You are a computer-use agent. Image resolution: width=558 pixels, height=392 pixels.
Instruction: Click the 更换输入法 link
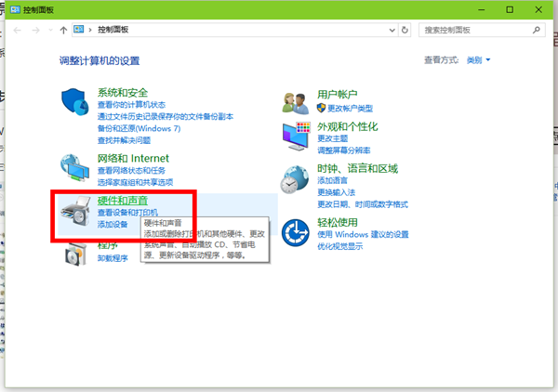337,192
